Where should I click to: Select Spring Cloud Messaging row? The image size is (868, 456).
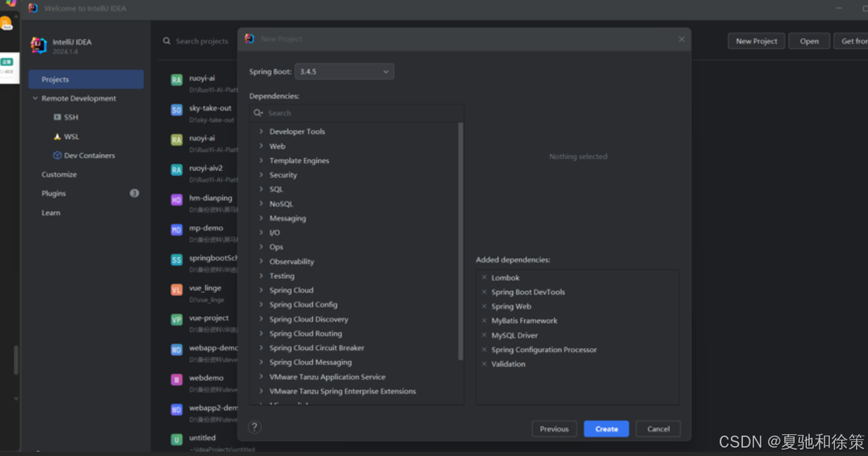(x=355, y=362)
